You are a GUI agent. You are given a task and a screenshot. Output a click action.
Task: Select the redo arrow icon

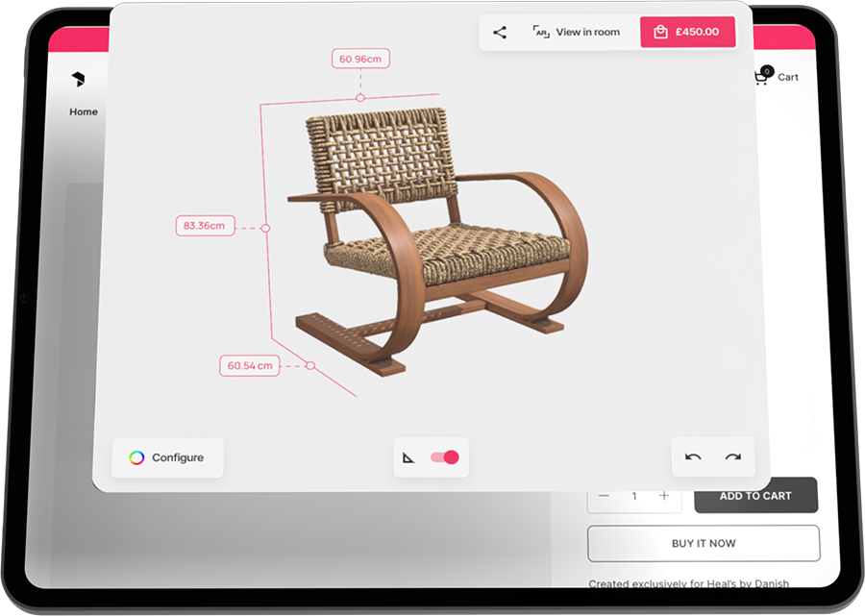733,457
